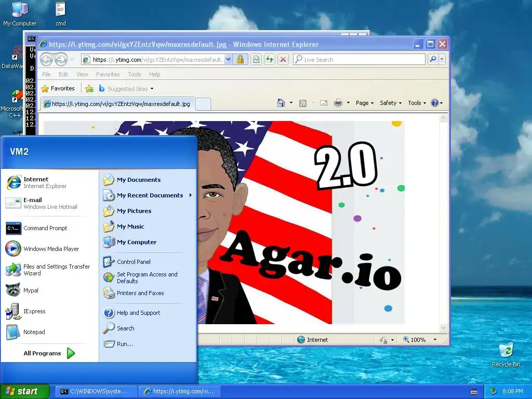This screenshot has width=532, height=399.
Task: Open the Edit menu
Action: [x=63, y=74]
